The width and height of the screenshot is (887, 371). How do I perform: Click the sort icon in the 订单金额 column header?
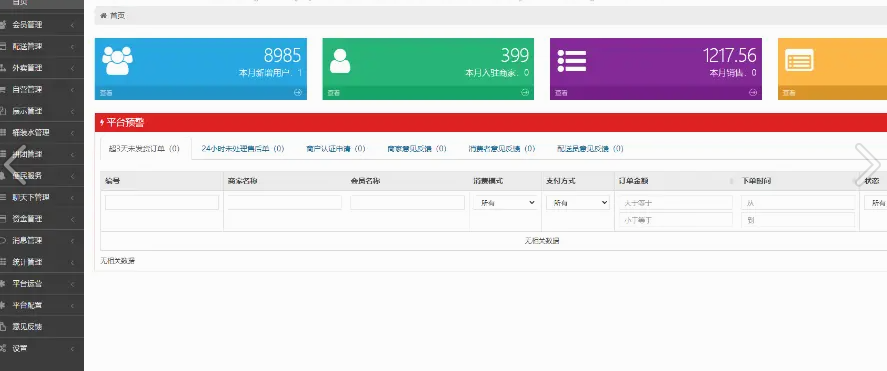coord(732,182)
